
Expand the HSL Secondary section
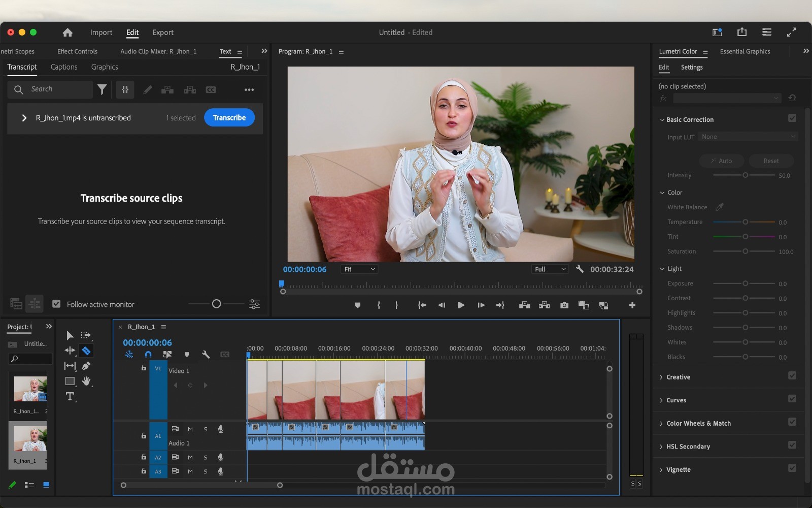tap(661, 447)
